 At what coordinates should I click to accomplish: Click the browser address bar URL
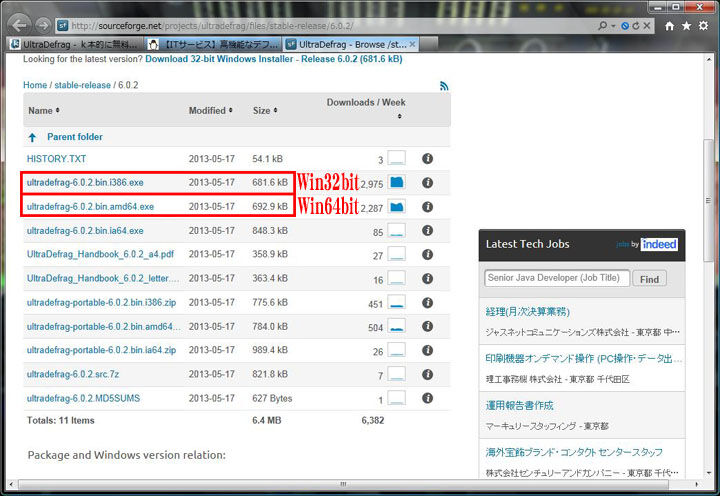212,26
